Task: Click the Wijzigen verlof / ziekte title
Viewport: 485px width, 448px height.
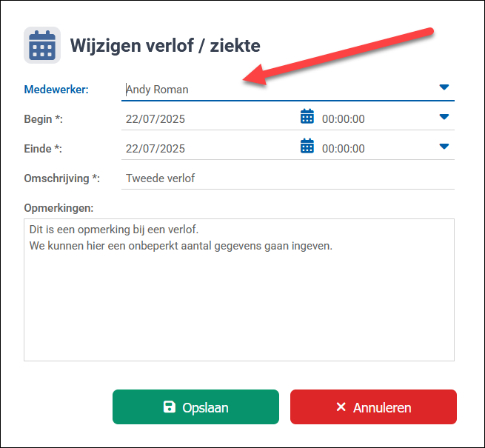Action: pos(165,46)
